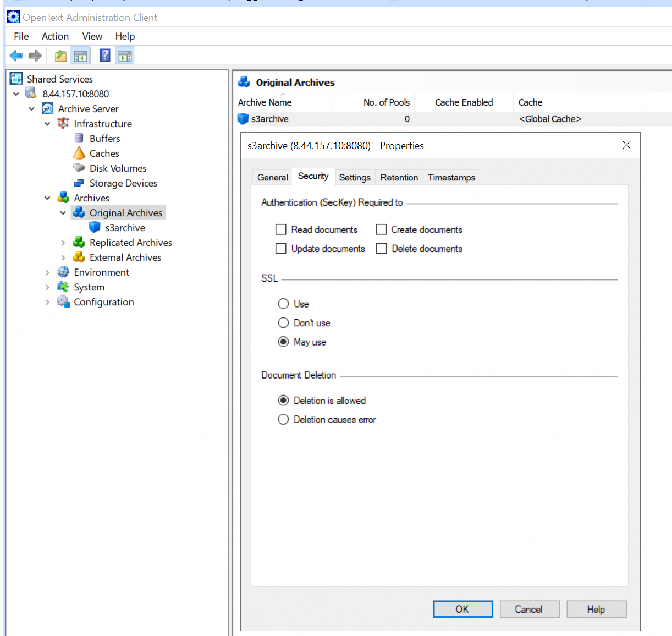The height and width of the screenshot is (636, 672).
Task: Enable the Delete documents checkbox
Action: point(382,249)
